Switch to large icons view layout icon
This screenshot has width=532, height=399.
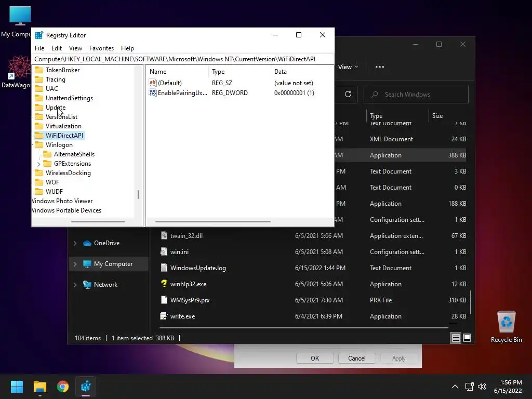point(467,338)
